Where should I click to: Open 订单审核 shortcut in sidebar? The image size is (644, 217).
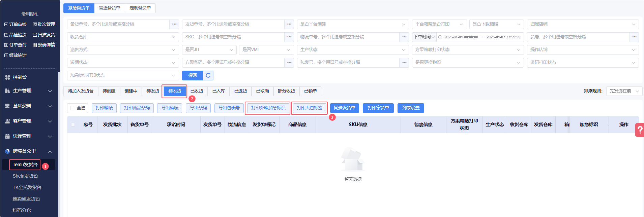(15, 24)
